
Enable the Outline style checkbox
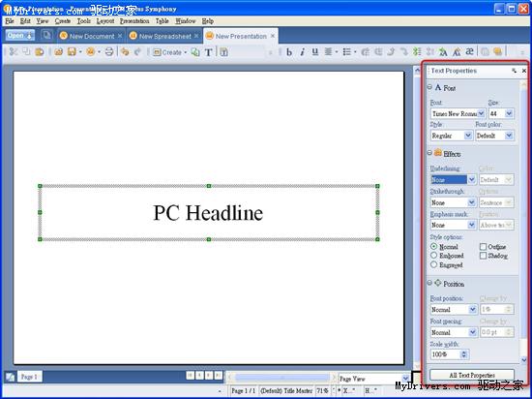click(x=483, y=247)
